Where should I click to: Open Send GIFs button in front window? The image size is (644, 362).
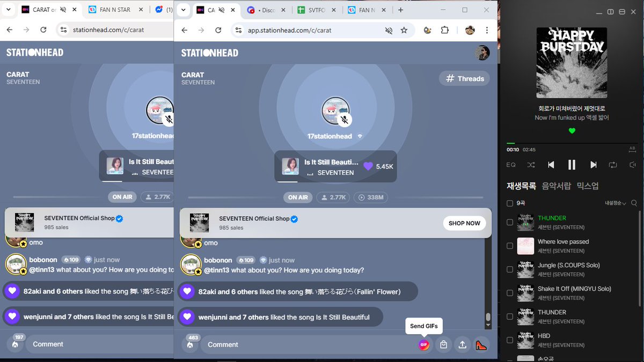(x=424, y=345)
